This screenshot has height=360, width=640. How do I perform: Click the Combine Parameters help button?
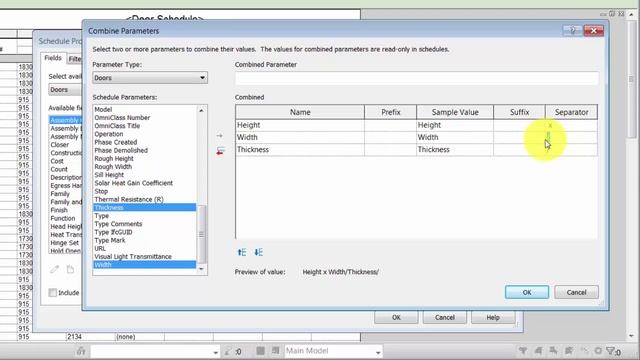click(x=573, y=31)
